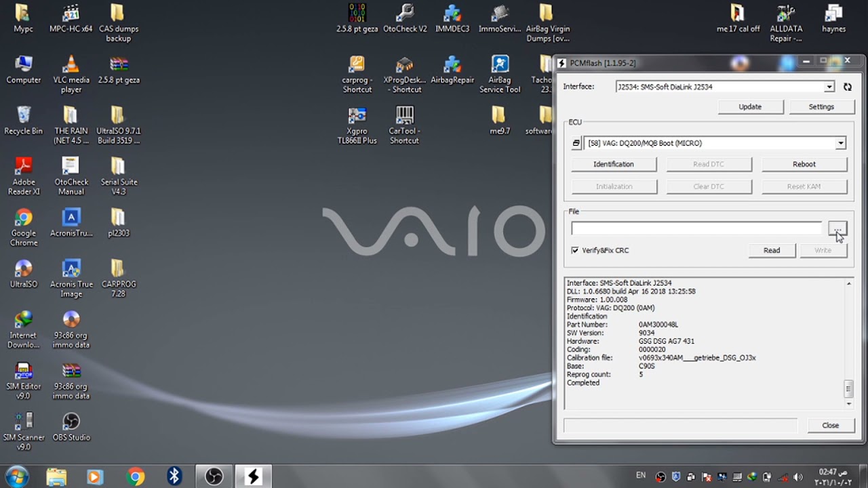Toggle Verify&Fix CRC checkbox
Screen dimensions: 868x488
575,250
